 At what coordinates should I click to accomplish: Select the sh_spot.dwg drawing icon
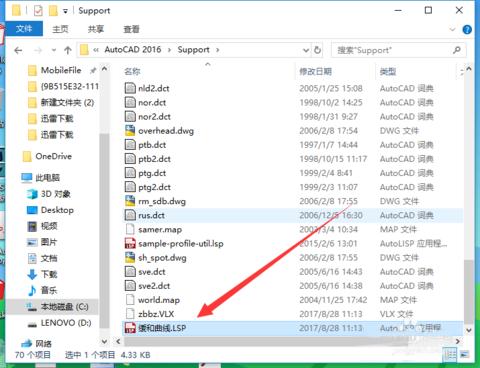coord(130,258)
